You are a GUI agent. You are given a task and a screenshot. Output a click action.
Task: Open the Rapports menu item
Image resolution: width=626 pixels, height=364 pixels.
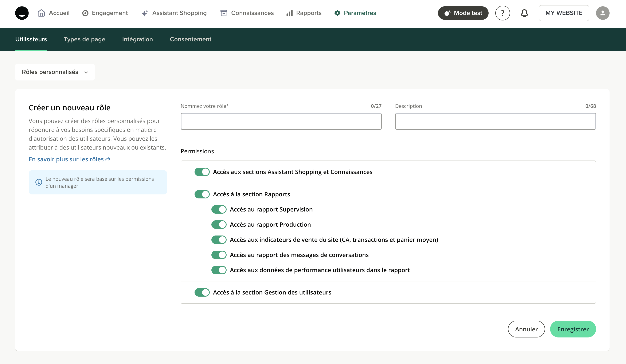304,13
